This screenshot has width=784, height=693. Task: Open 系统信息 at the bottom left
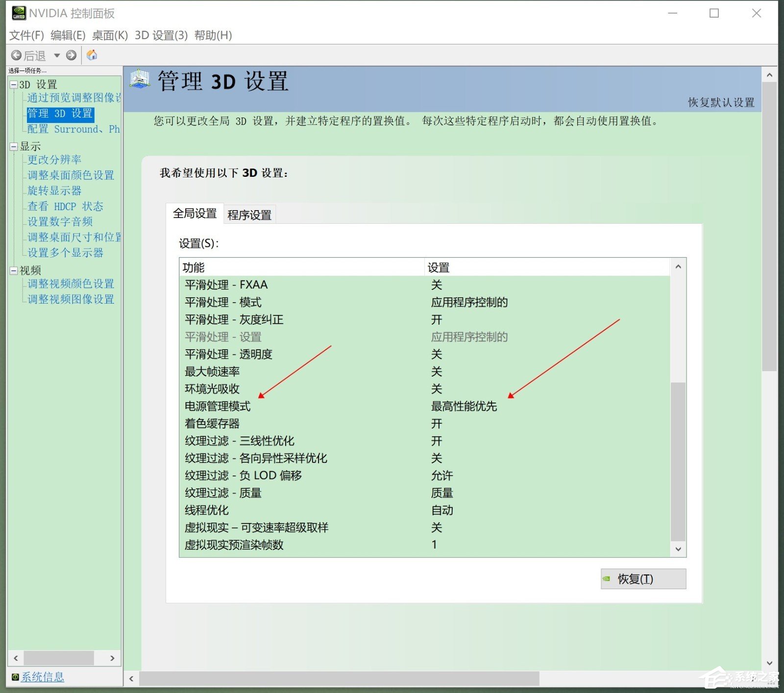click(x=43, y=677)
